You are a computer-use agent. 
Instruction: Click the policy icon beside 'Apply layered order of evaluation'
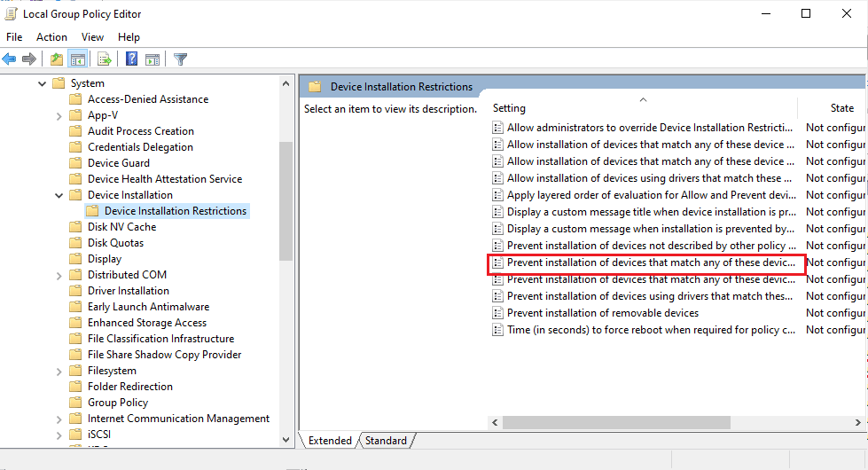tap(497, 195)
